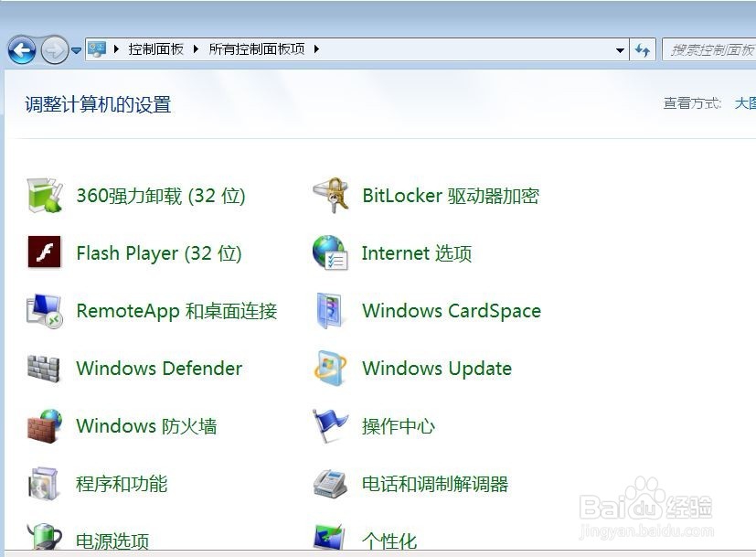Click the 电源选项 battery icon
756x557 pixels.
pyautogui.click(x=45, y=537)
